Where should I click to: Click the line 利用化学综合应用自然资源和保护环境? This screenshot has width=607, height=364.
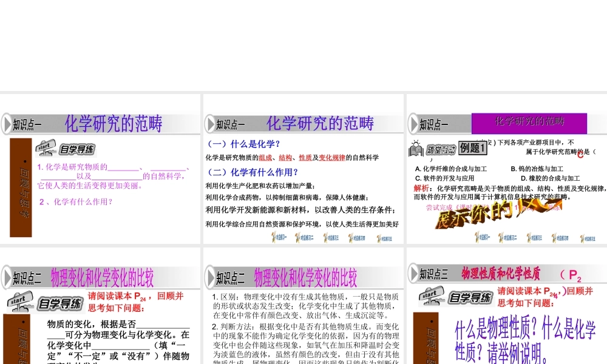pyautogui.click(x=302, y=224)
